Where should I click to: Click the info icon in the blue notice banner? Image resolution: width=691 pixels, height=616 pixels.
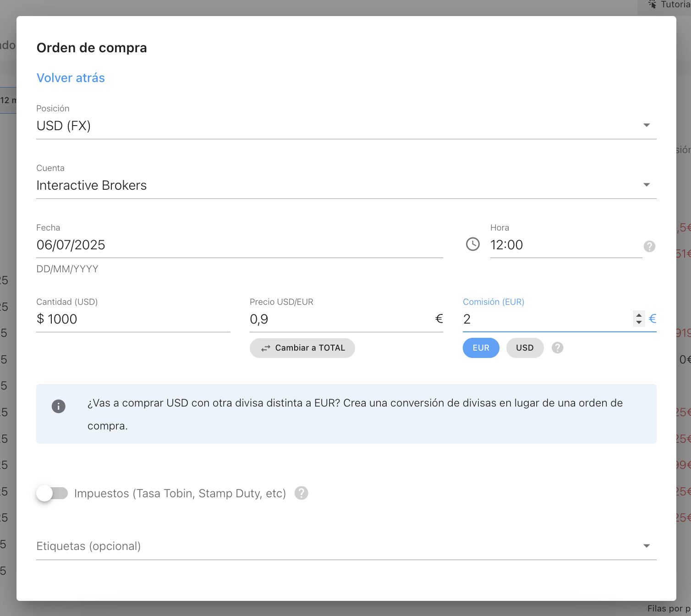coord(58,406)
